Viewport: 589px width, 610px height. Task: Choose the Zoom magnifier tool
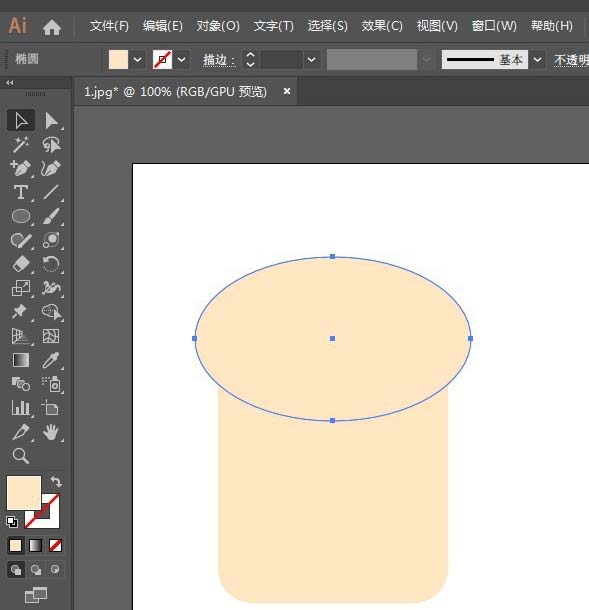click(x=20, y=456)
